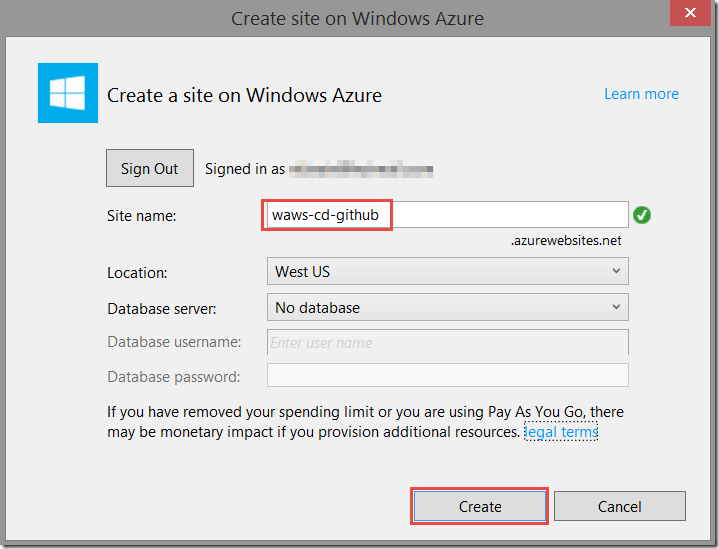This screenshot has width=719, height=549.
Task: Focus the Site name input field
Action: [448, 214]
